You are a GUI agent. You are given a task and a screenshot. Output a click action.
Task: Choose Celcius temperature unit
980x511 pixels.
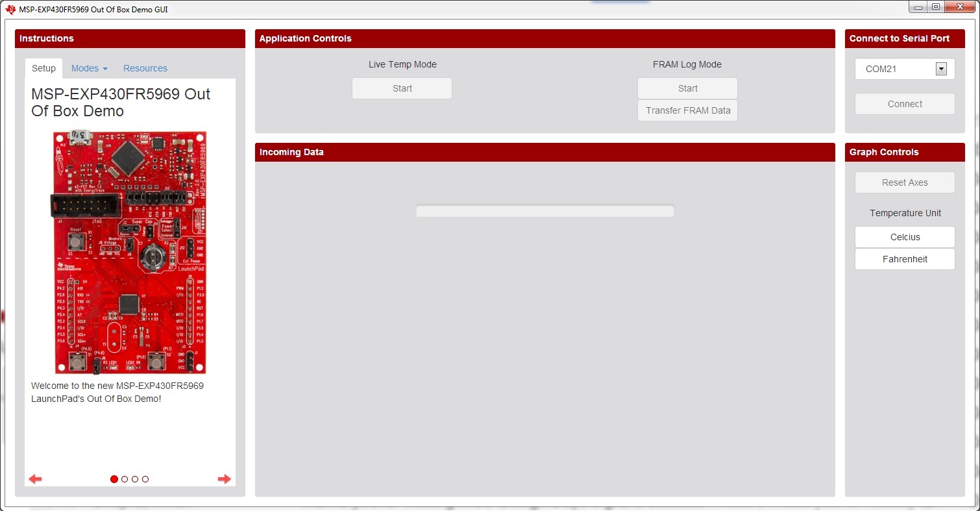coord(905,237)
